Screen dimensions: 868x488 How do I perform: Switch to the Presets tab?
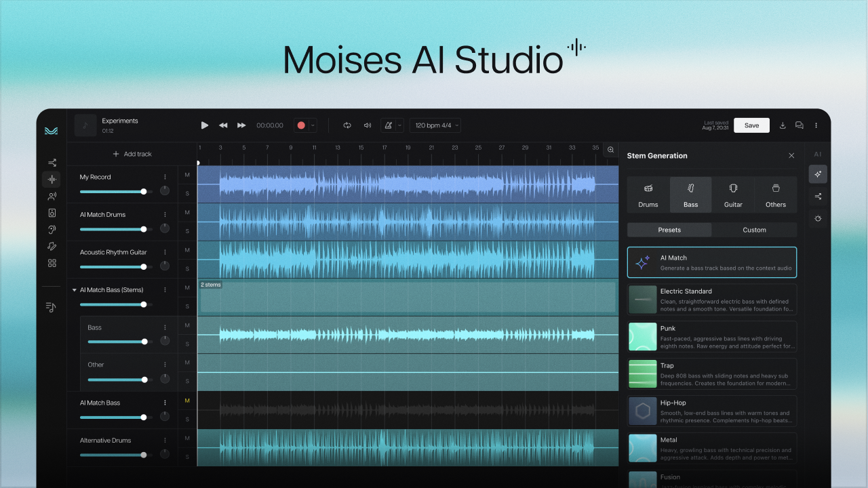point(669,230)
